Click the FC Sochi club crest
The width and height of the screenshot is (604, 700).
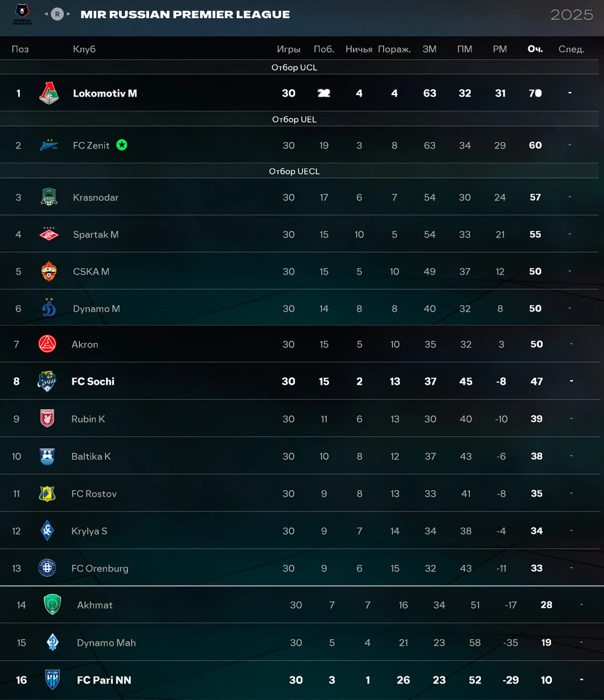point(47,381)
